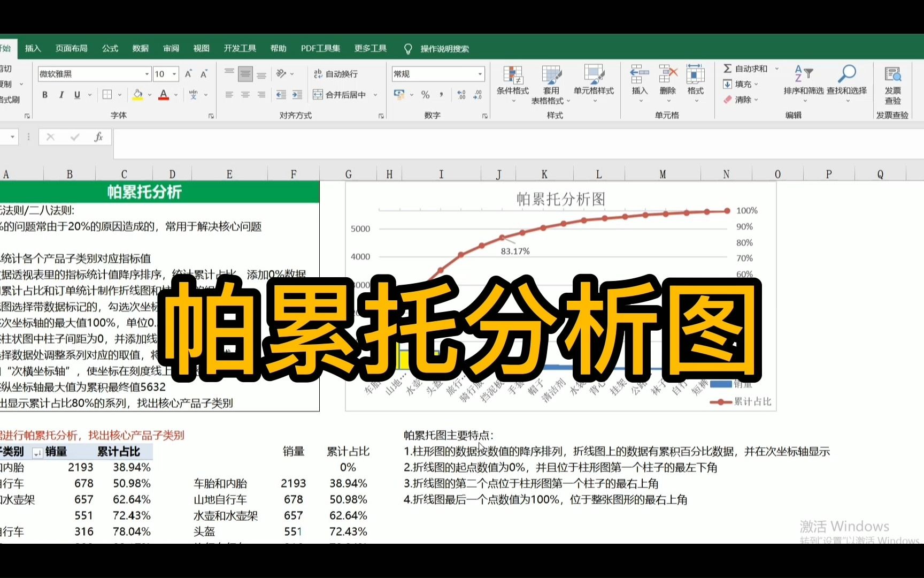Open font group dialog launcher
924x578 pixels.
coord(211,116)
